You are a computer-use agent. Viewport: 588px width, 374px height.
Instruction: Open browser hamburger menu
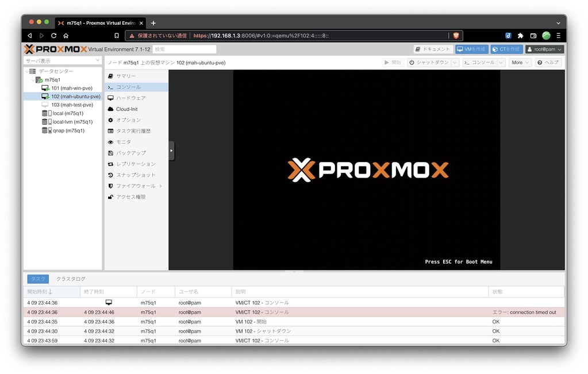pyautogui.click(x=558, y=36)
